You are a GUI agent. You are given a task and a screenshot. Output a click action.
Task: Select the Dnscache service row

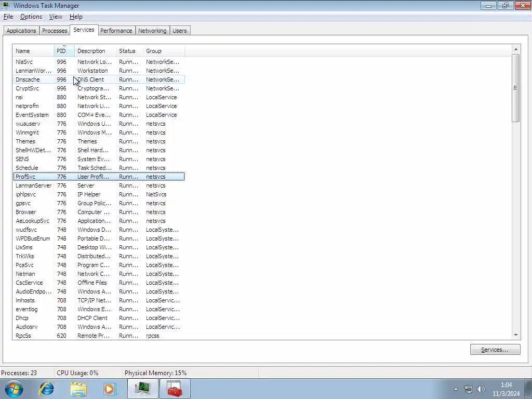(99, 79)
